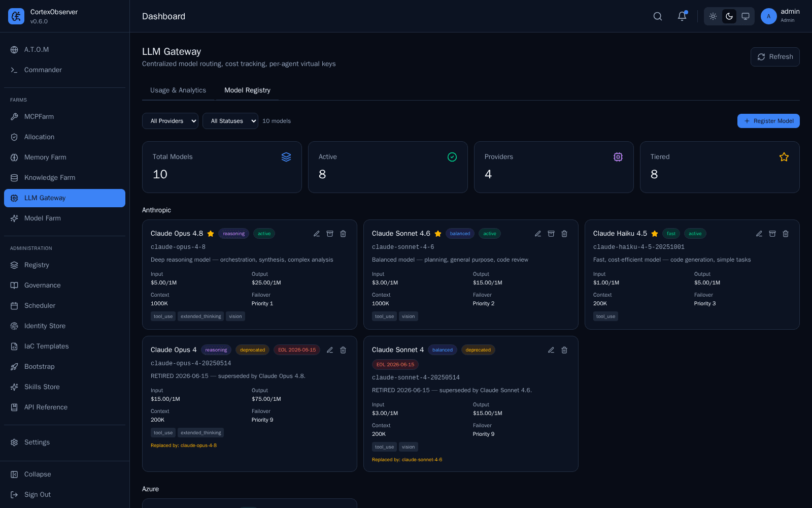Viewport: 812px width, 508px height.
Task: Edit the Claude Opus 4.8 model
Action: point(317,234)
